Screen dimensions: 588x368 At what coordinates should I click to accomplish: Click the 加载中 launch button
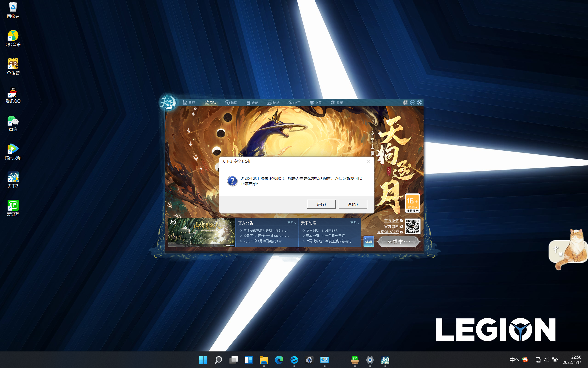[399, 241]
